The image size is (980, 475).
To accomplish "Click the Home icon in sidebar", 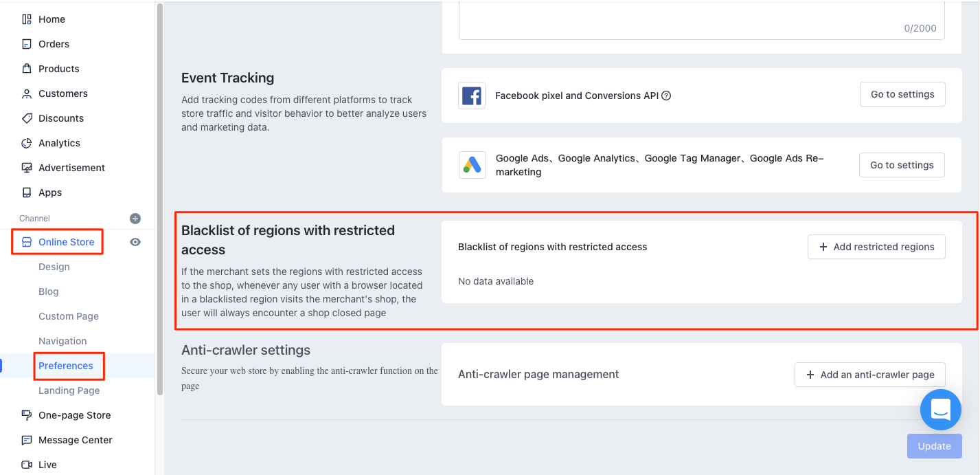I will 27,19.
